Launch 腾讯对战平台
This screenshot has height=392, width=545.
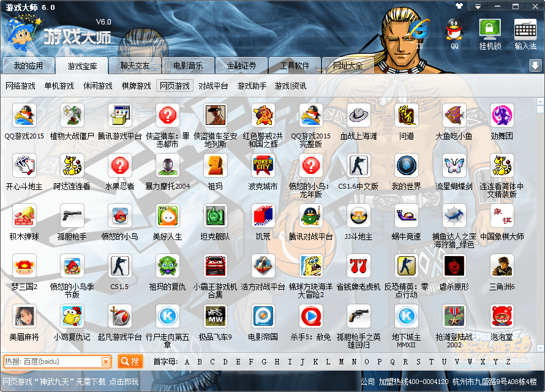311,216
